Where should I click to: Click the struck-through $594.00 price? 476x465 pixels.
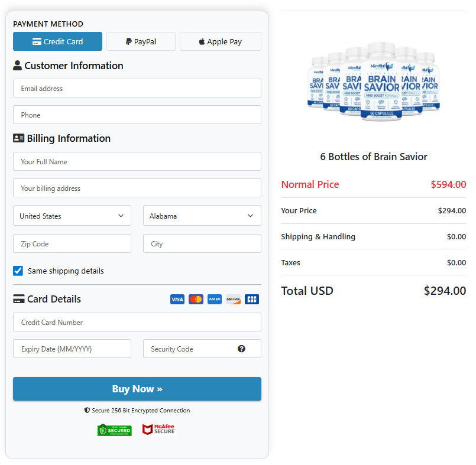click(448, 184)
